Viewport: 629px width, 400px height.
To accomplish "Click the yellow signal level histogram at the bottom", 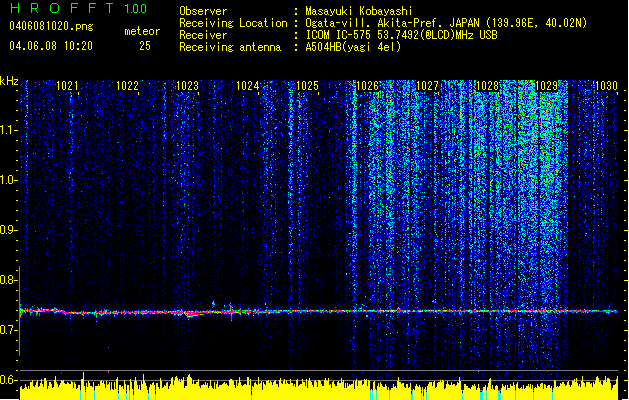I will point(319,388).
